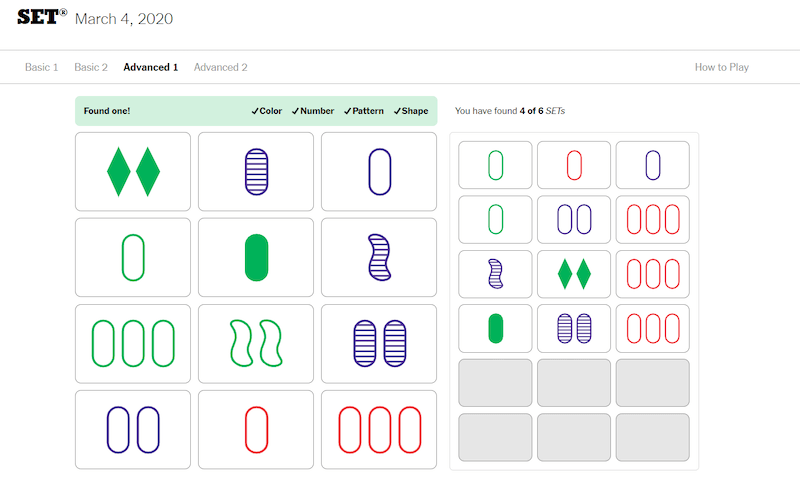Select single open green oval board card

pyautogui.click(x=133, y=257)
